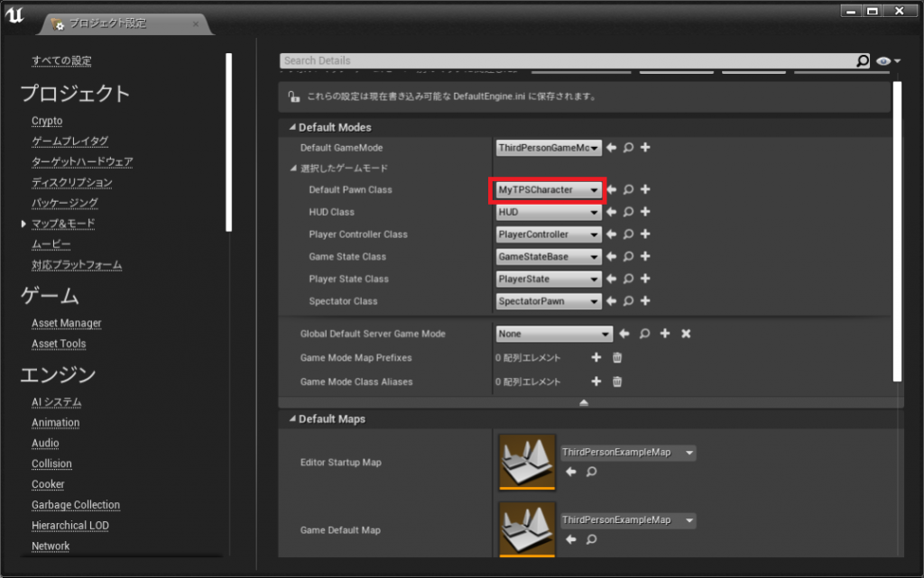Image resolution: width=924 pixels, height=578 pixels.
Task: Open the Asset Manager settings page
Action: click(67, 323)
